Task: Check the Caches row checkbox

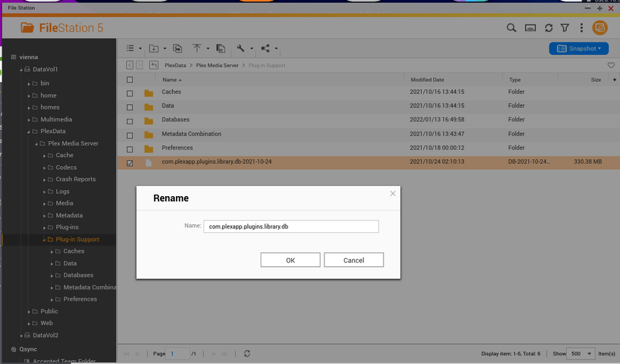Action: coord(130,93)
